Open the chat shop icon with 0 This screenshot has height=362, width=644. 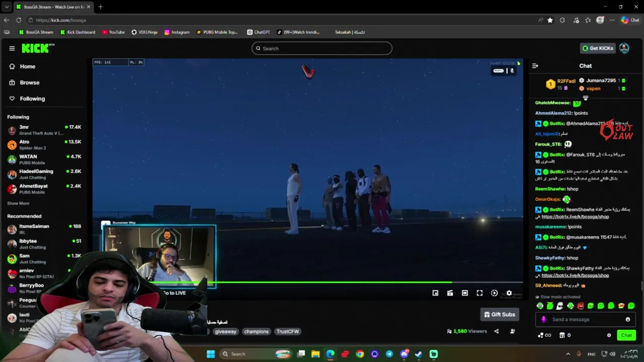pyautogui.click(x=565, y=335)
